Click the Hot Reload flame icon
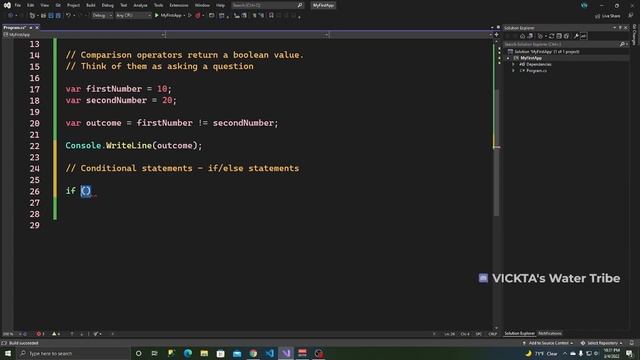The width and height of the screenshot is (640, 360). coord(198,16)
